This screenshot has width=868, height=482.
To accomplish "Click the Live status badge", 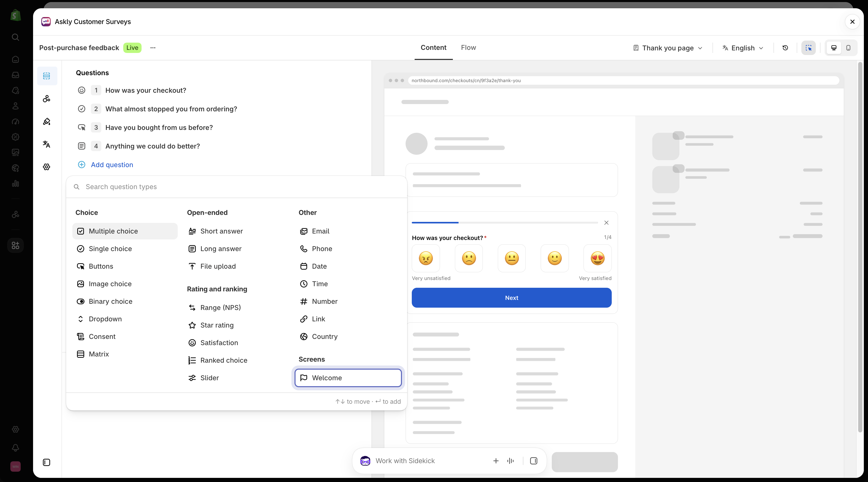I will pyautogui.click(x=132, y=48).
